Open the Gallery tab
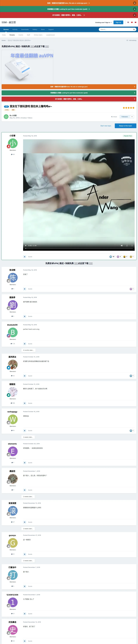 pyautogui.click(x=35, y=30)
